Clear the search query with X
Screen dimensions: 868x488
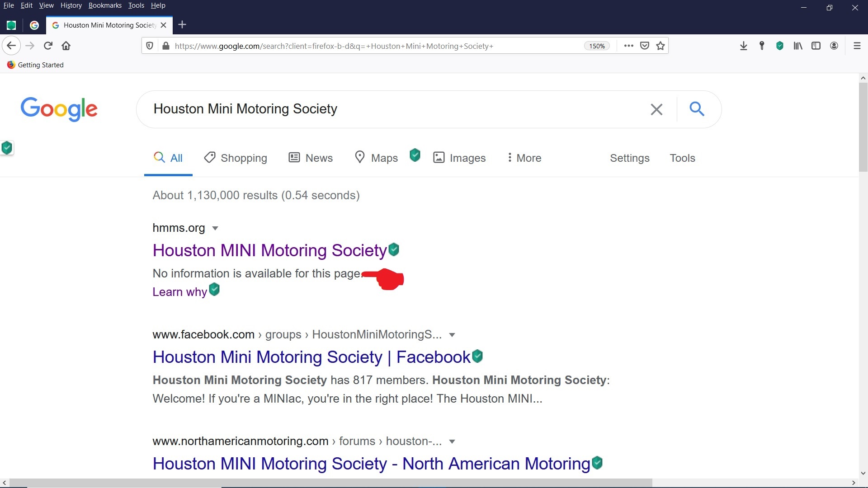point(656,109)
